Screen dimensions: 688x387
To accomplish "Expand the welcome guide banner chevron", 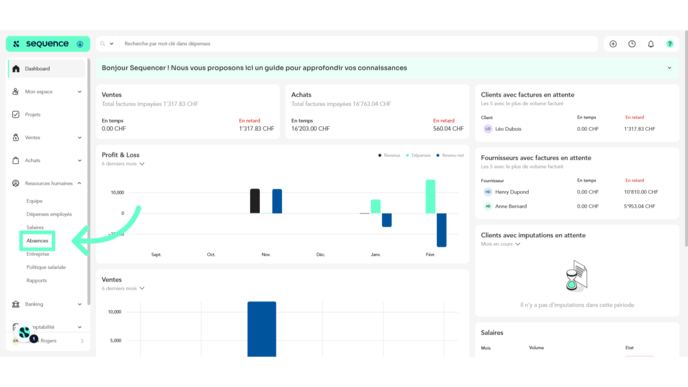I will point(669,68).
